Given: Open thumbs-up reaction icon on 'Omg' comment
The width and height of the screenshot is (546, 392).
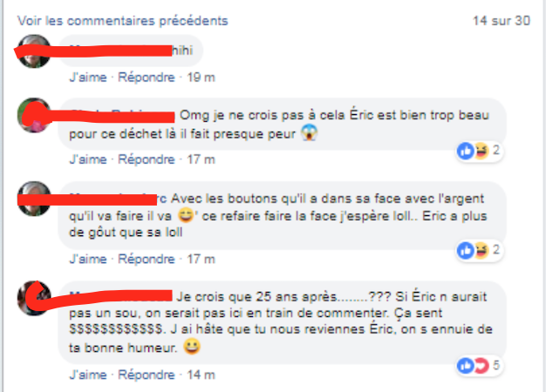Looking at the screenshot, I should [466, 151].
